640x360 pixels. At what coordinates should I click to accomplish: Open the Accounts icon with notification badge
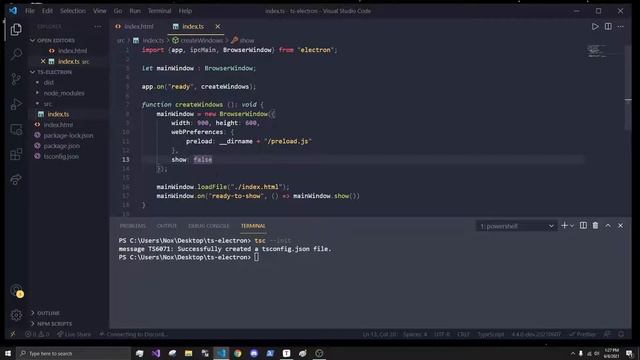click(16, 291)
